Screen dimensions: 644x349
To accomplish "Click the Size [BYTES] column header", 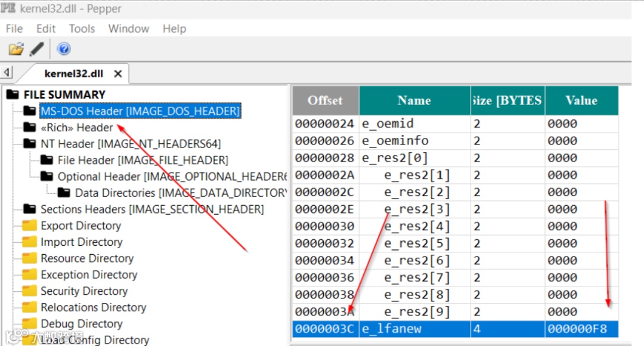I will click(x=507, y=100).
